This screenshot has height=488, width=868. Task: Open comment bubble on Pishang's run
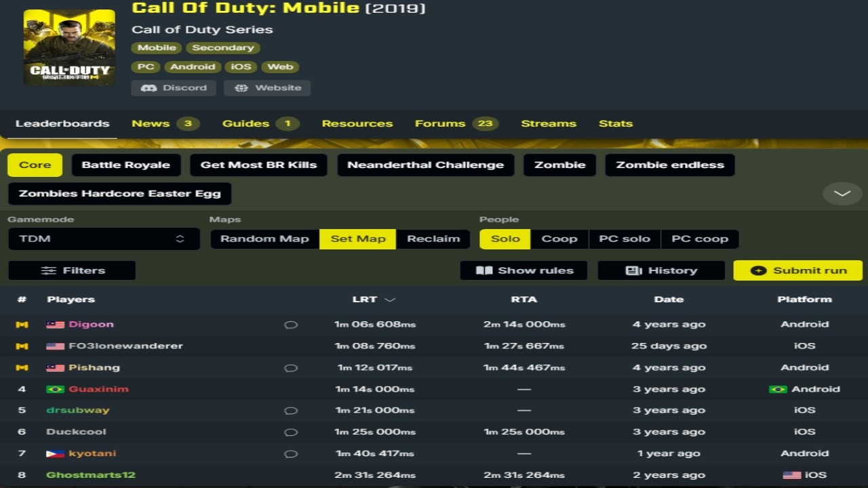291,368
